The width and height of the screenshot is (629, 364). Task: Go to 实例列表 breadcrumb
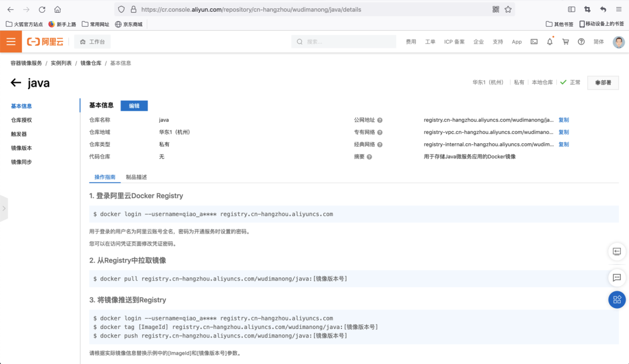pyautogui.click(x=61, y=63)
